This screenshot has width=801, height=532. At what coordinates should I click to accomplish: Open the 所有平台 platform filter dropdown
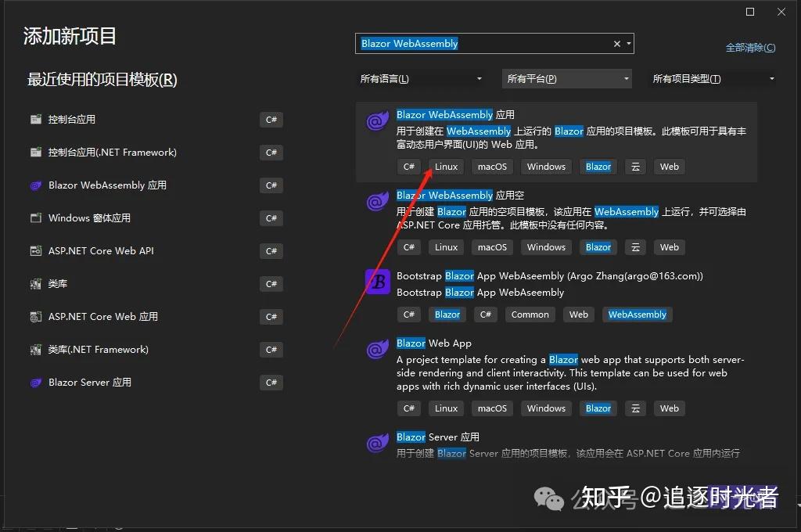(567, 79)
